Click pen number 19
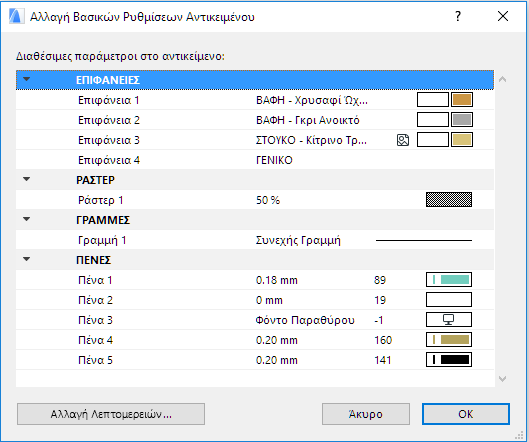 point(380,300)
